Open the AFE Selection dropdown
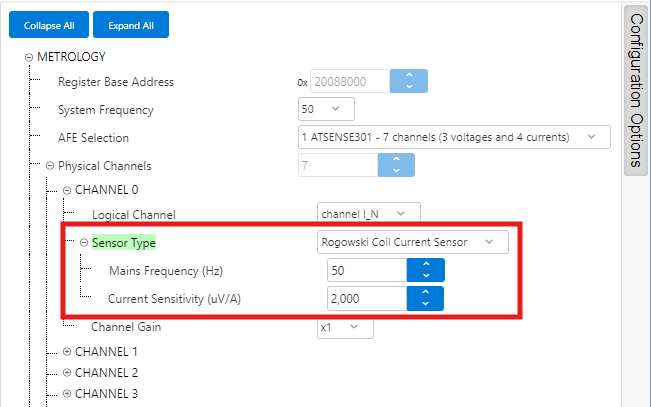651x407 pixels. (453, 136)
